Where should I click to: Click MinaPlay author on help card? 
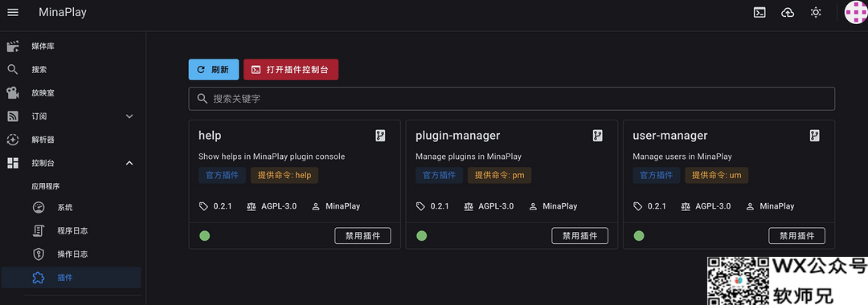[x=342, y=206]
